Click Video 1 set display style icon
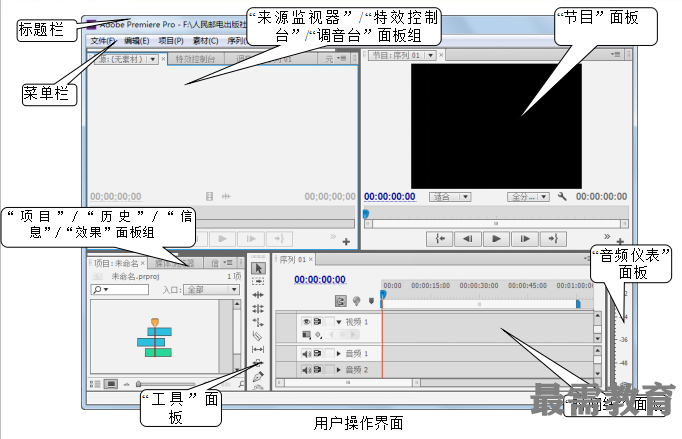 (x=306, y=335)
